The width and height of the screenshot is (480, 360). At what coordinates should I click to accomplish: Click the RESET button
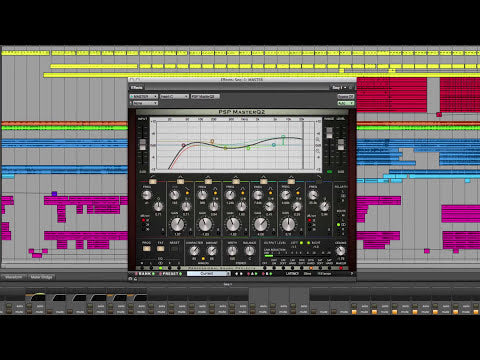point(174,249)
